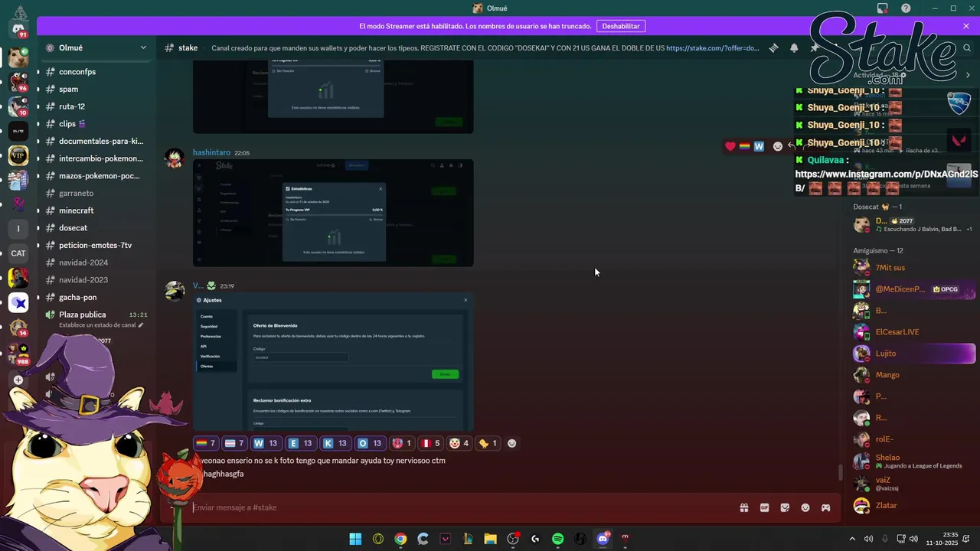Toggle the O reaction with 13
Viewport: 980px width, 551px height.
pyautogui.click(x=368, y=443)
